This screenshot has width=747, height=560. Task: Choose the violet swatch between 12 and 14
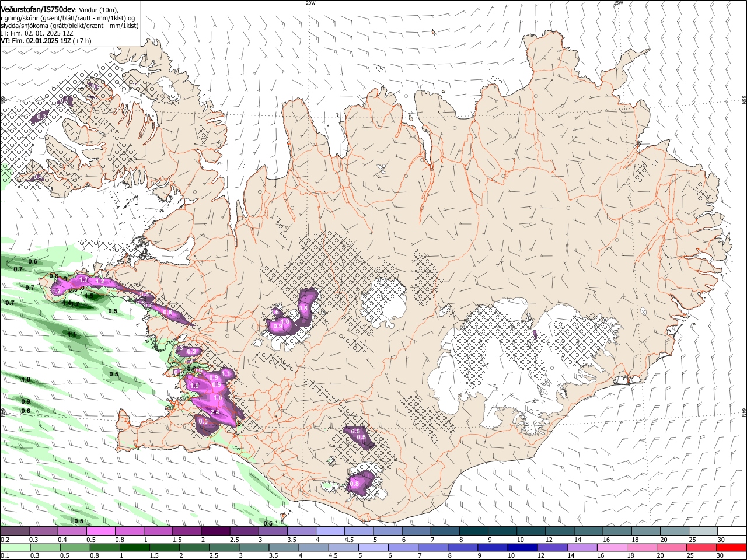(553, 547)
